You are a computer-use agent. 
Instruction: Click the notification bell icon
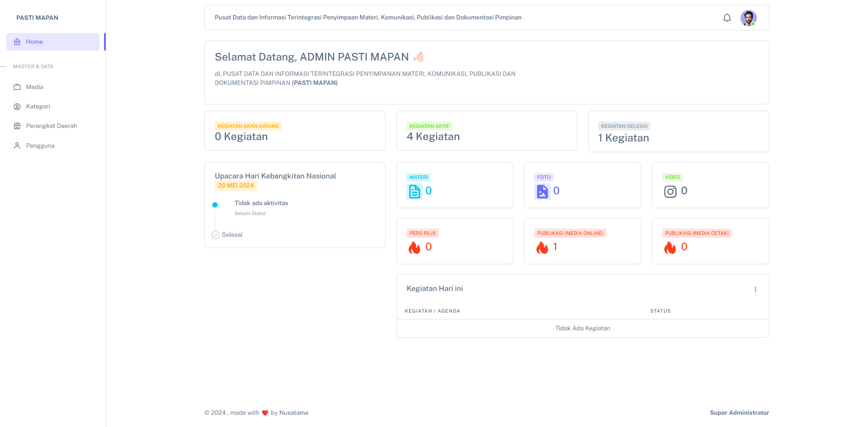(727, 18)
